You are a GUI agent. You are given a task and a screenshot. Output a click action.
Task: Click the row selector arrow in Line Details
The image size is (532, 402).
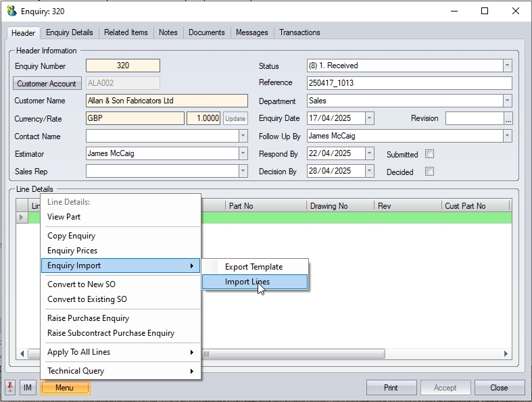pyautogui.click(x=22, y=218)
